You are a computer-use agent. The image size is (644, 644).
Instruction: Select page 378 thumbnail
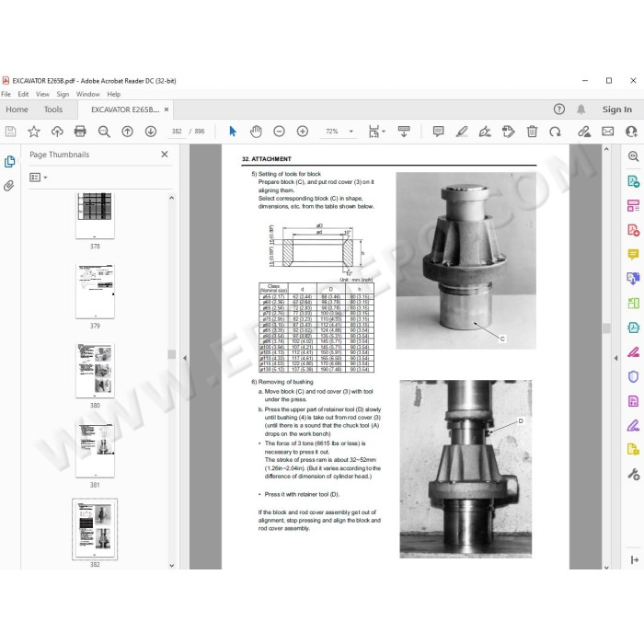click(x=95, y=215)
